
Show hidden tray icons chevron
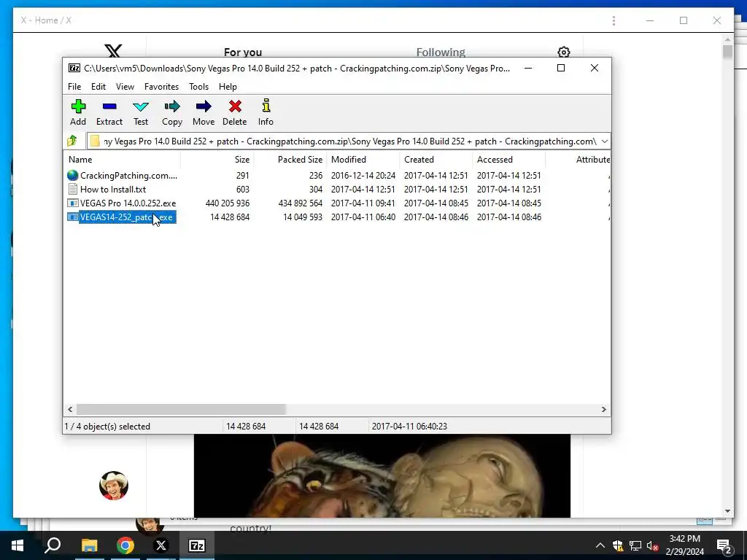[x=600, y=545]
